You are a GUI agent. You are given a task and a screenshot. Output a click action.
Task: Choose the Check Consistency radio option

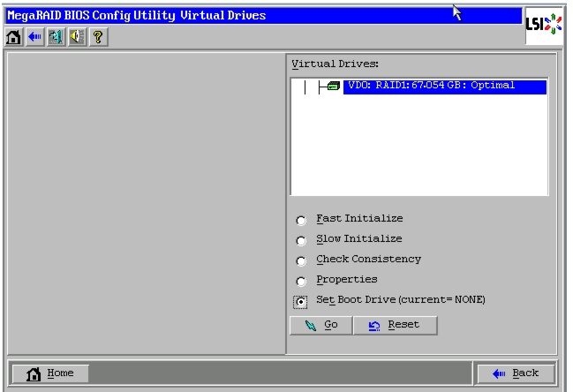pos(301,260)
